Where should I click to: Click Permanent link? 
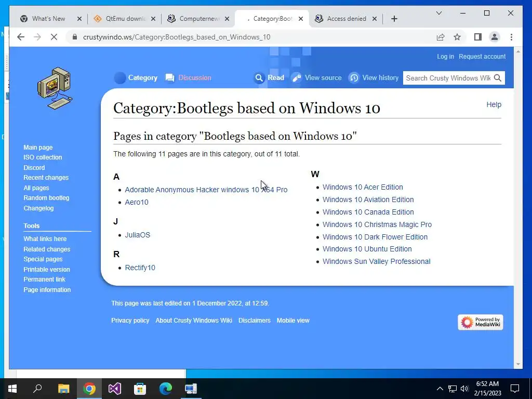tap(44, 279)
